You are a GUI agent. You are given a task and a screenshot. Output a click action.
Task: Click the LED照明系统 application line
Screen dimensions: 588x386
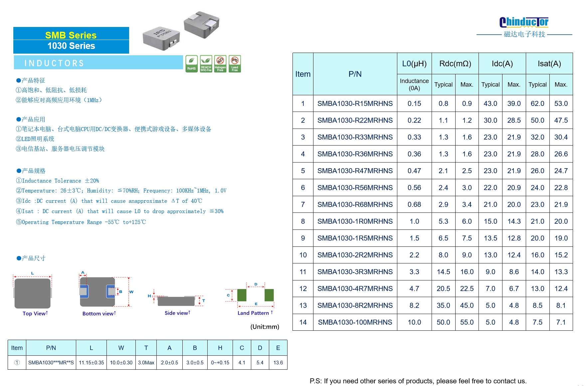click(35, 139)
